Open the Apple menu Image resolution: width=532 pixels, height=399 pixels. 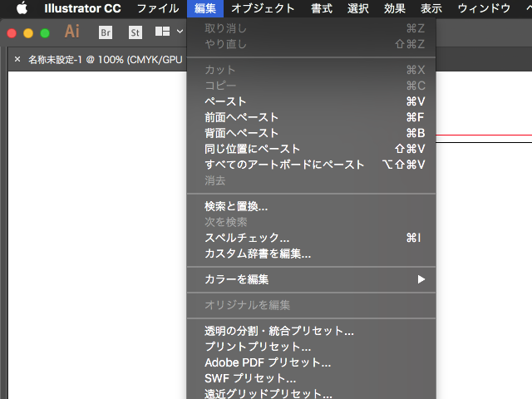(22, 8)
